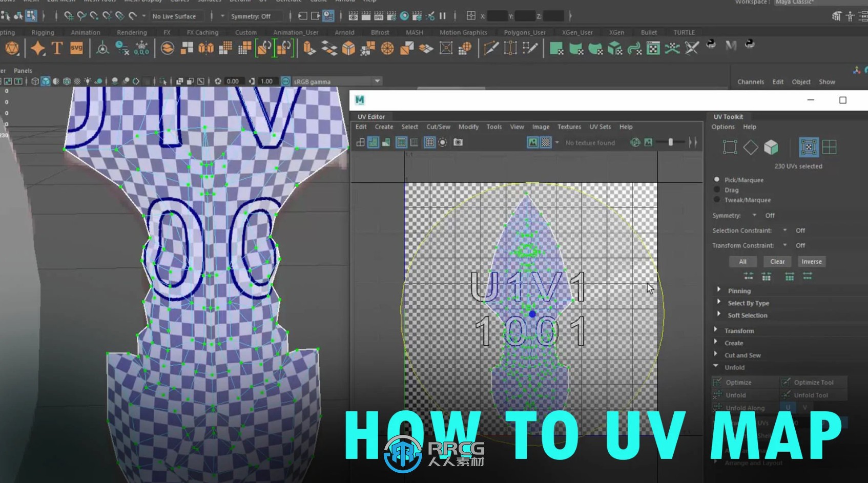The width and height of the screenshot is (868, 483).
Task: Click the Optimize Tool button
Action: click(x=813, y=383)
